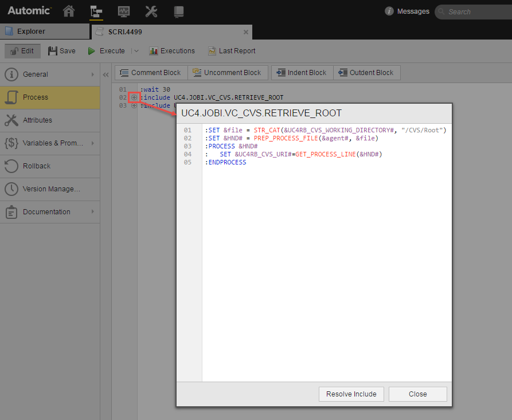Expand the General section arrow

pyautogui.click(x=92, y=74)
